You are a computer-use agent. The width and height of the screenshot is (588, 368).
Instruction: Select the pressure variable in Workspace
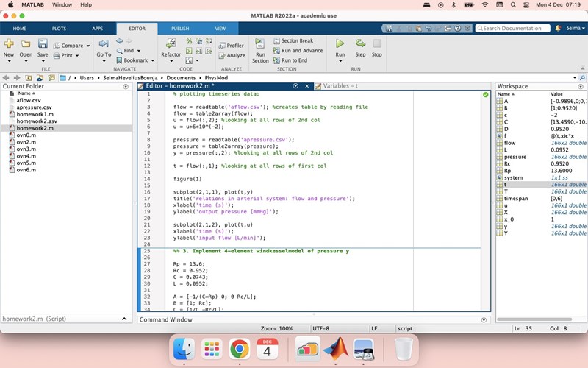[514, 157]
